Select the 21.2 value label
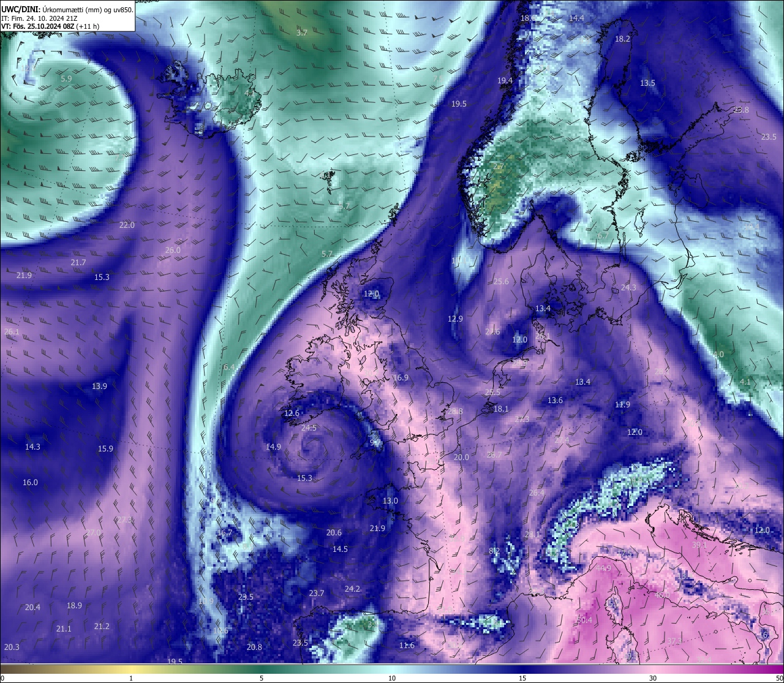784x683 pixels. pyautogui.click(x=102, y=627)
